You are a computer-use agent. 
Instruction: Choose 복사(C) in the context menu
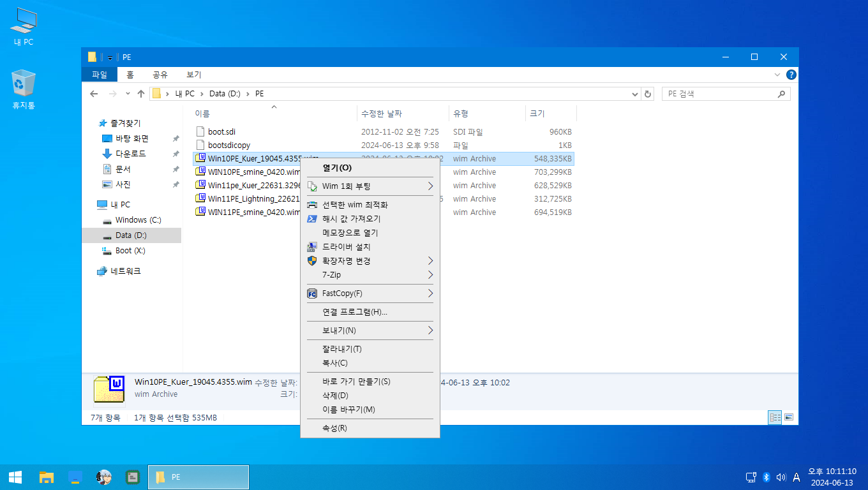point(370,363)
